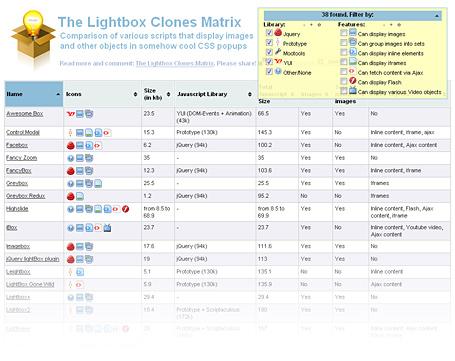This screenshot has width=455, height=361.
Task: Click the YUI icon in Awesome Box row
Action: [x=70, y=114]
